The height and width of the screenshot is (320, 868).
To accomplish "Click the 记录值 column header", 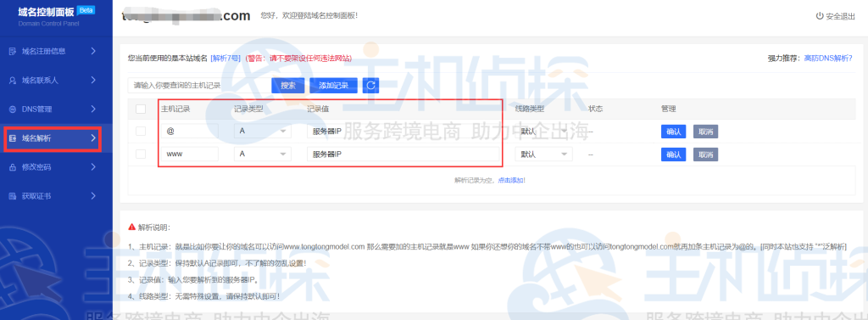I will (319, 109).
